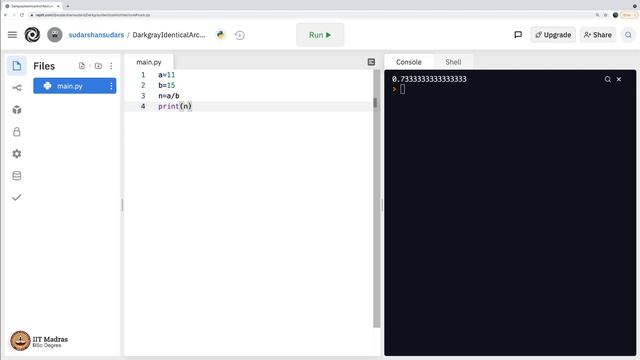Open the Version control sidebar icon
The width and height of the screenshot is (640, 360).
17,88
